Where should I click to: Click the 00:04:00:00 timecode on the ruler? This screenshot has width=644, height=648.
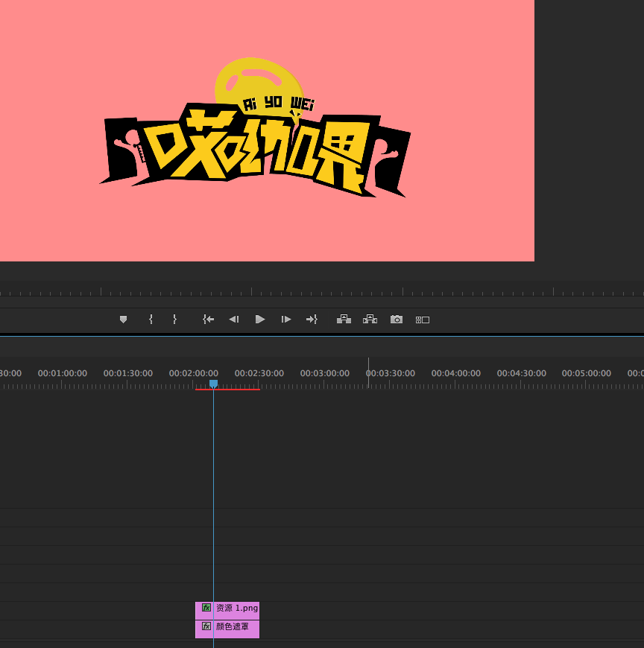click(x=456, y=373)
